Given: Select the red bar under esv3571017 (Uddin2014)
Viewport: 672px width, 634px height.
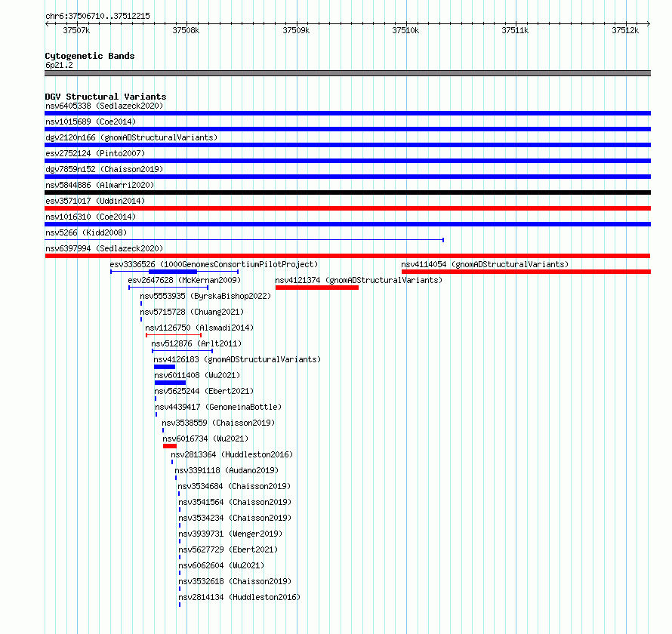Looking at the screenshot, I should (347, 208).
